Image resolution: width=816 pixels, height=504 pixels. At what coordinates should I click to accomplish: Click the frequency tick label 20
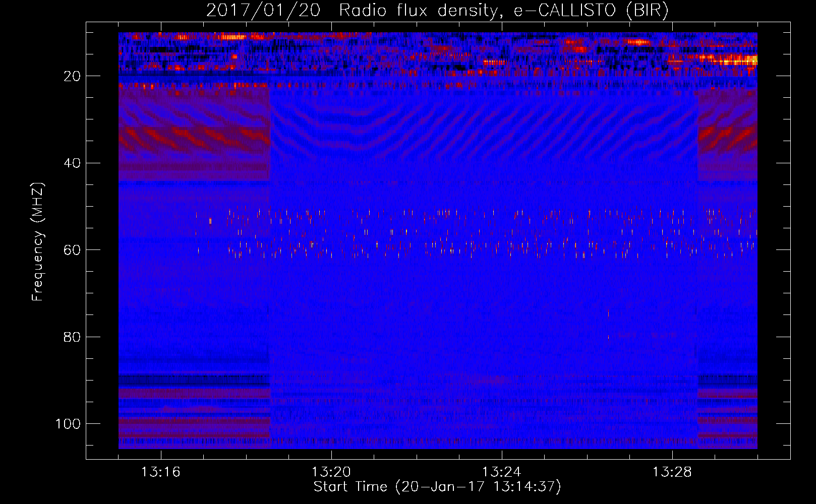coord(72,76)
